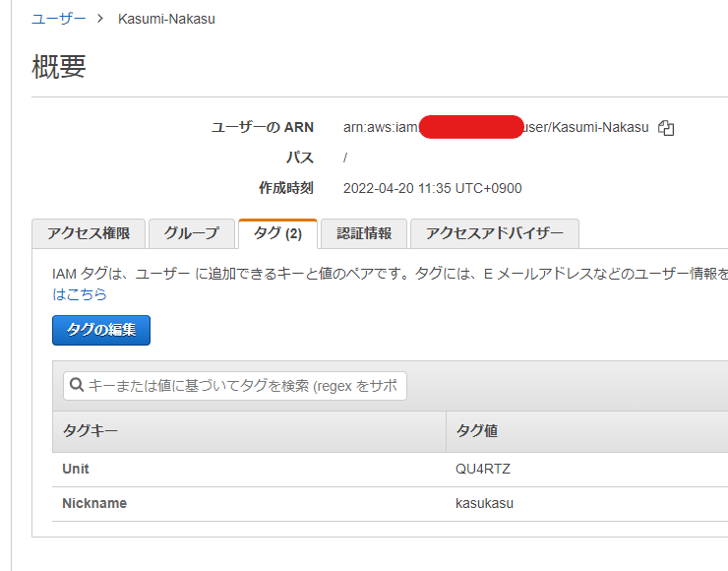This screenshot has height=571, width=728.
Task: Copy the user ARN with the copy icon
Action: click(x=666, y=128)
